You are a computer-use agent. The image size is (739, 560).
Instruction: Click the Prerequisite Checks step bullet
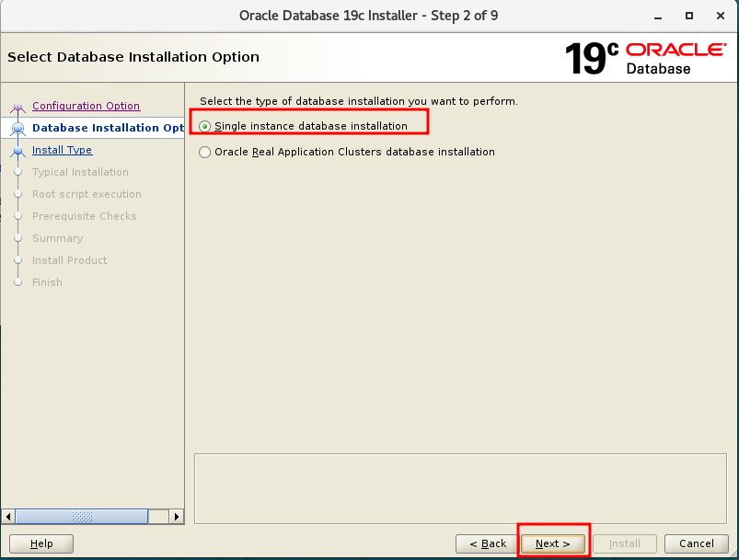17,216
